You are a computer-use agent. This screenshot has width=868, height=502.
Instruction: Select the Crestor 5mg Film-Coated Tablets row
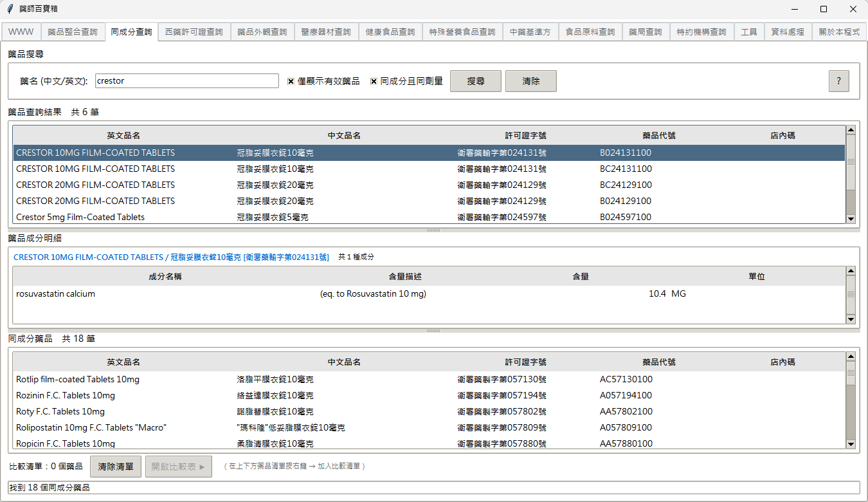coord(429,217)
